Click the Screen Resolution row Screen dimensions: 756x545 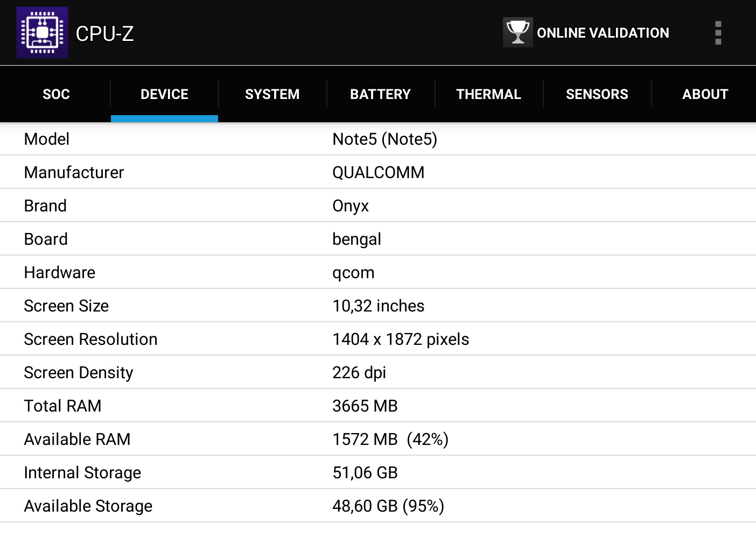(378, 339)
